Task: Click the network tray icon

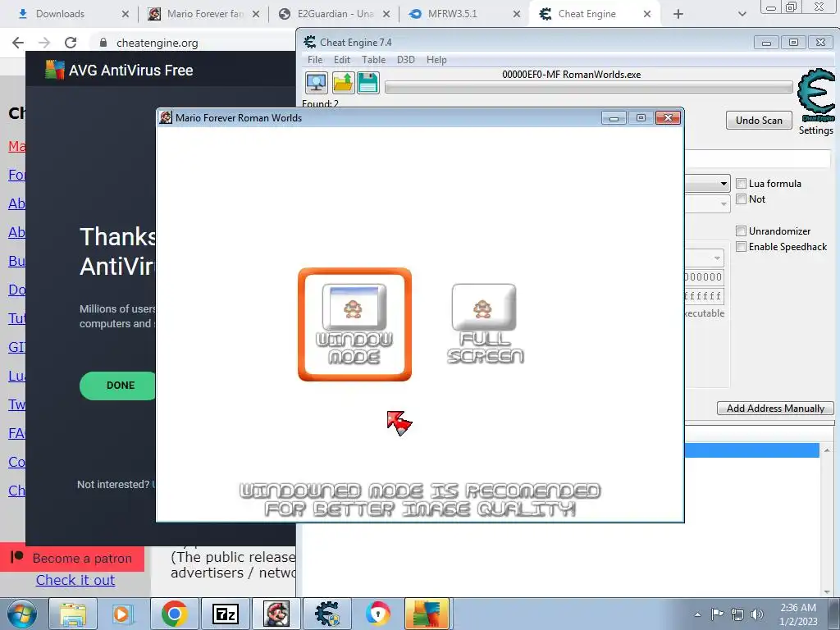Action: [x=737, y=614]
